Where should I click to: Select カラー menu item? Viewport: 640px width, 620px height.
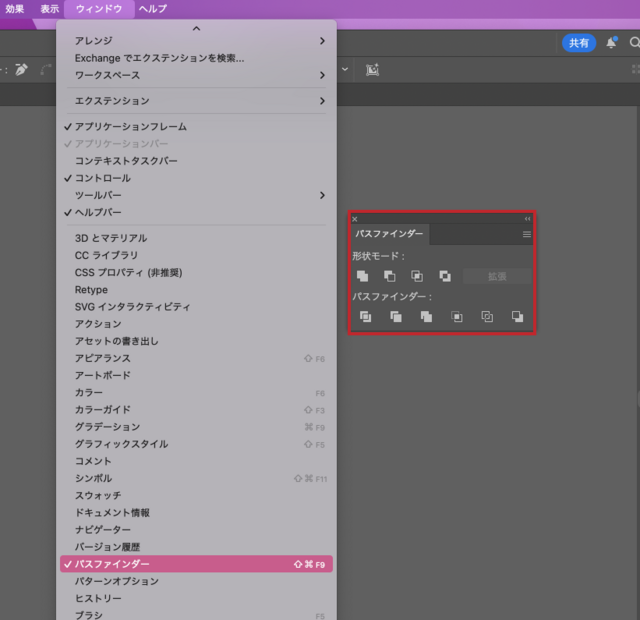(196, 392)
